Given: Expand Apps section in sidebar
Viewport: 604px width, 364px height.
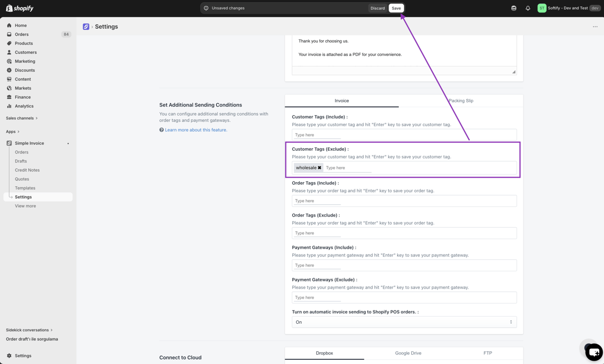Looking at the screenshot, I should pyautogui.click(x=13, y=131).
